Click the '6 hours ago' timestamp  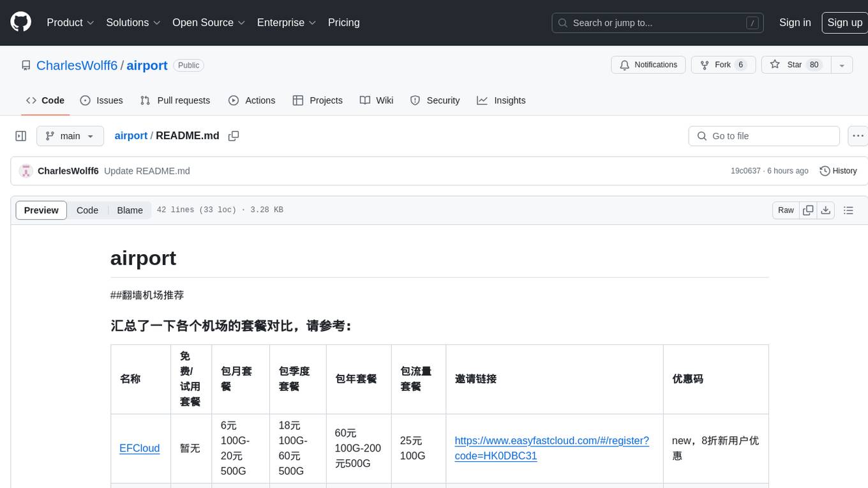click(x=788, y=171)
